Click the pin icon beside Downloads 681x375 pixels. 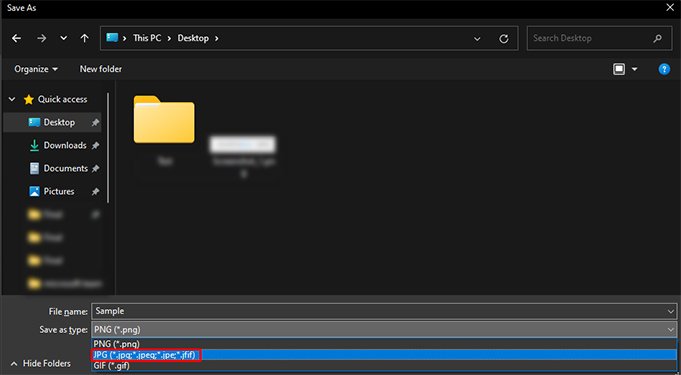[95, 146]
